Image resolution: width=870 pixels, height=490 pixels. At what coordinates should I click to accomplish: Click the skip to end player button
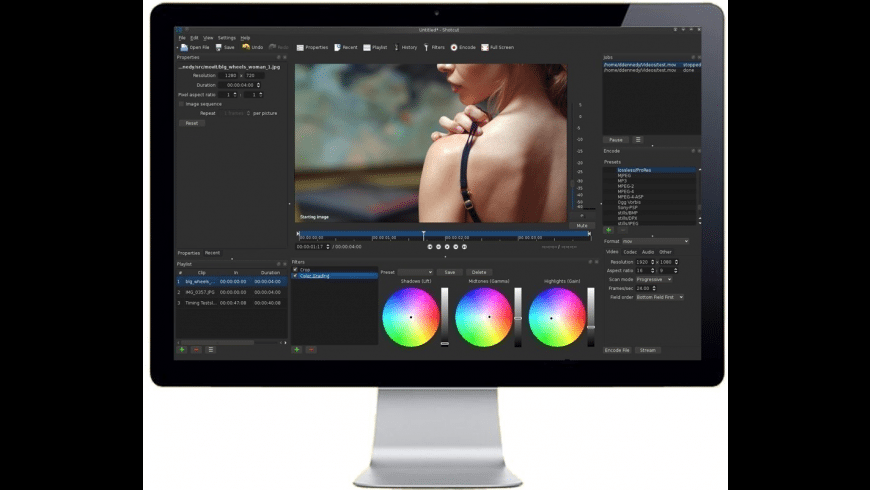[x=464, y=247]
